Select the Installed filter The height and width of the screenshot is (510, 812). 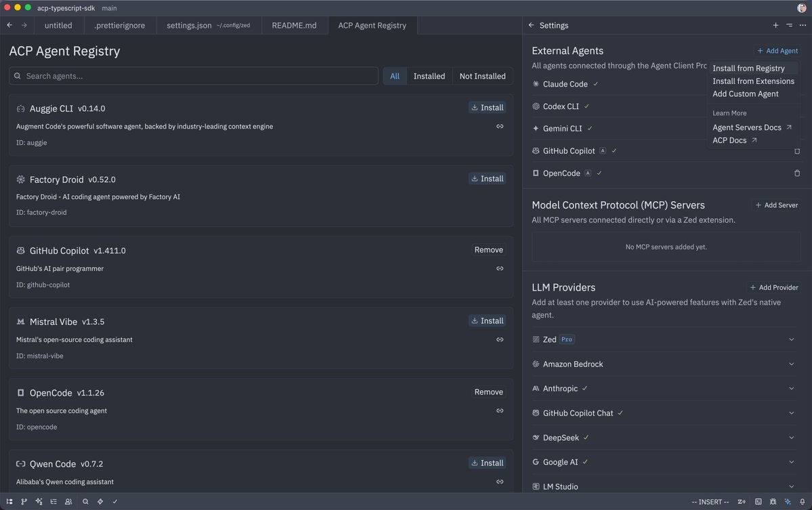[429, 76]
